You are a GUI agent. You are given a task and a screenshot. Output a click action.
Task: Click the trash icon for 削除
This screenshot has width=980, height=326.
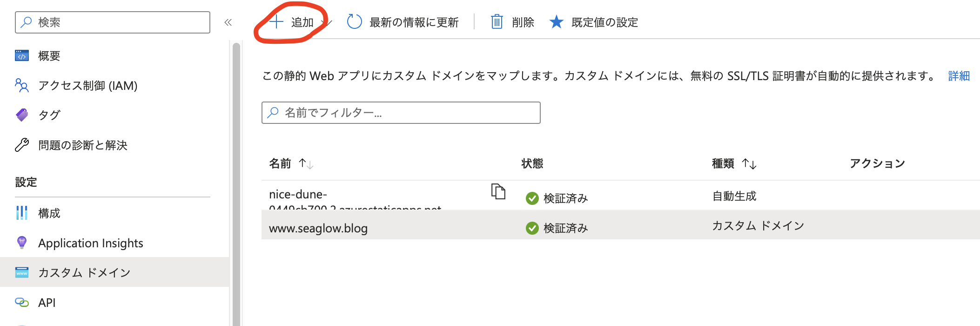[x=497, y=21]
